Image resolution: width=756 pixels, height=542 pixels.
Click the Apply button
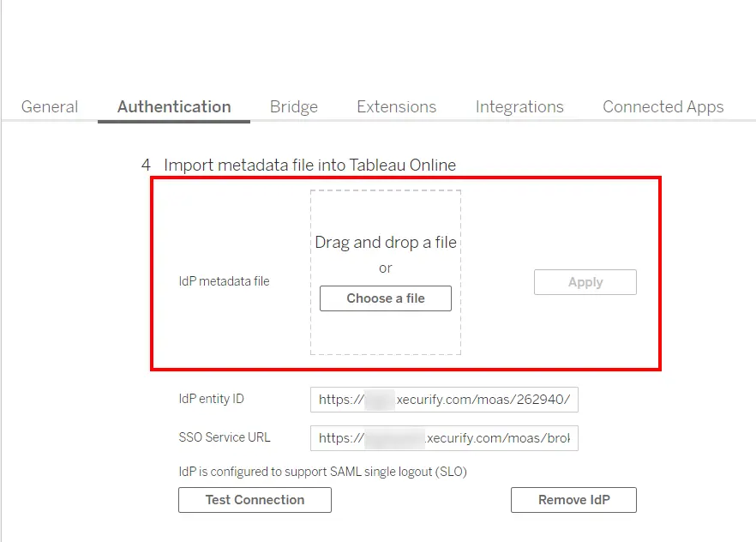click(585, 281)
